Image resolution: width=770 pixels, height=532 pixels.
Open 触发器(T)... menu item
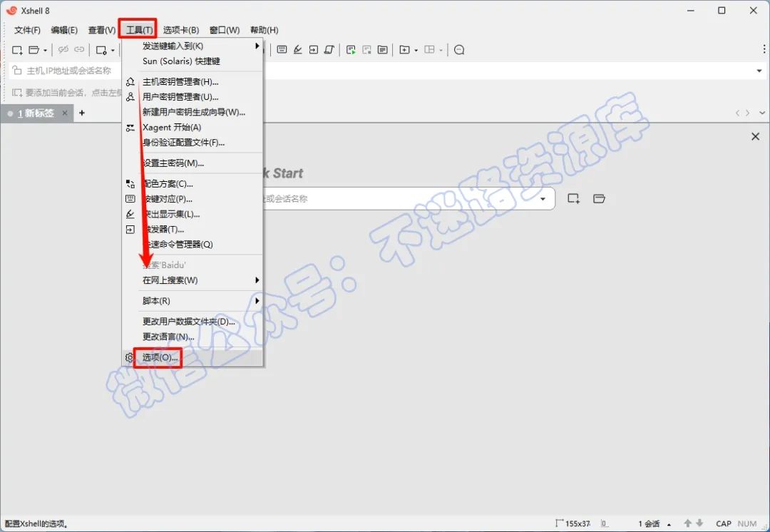[x=192, y=230]
